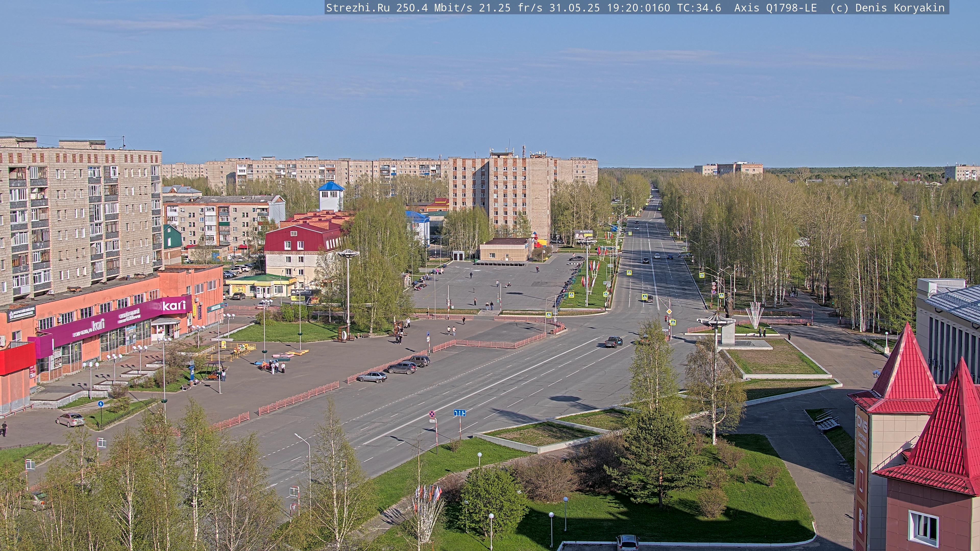Click the large white kari storefront sign

[x=174, y=305]
